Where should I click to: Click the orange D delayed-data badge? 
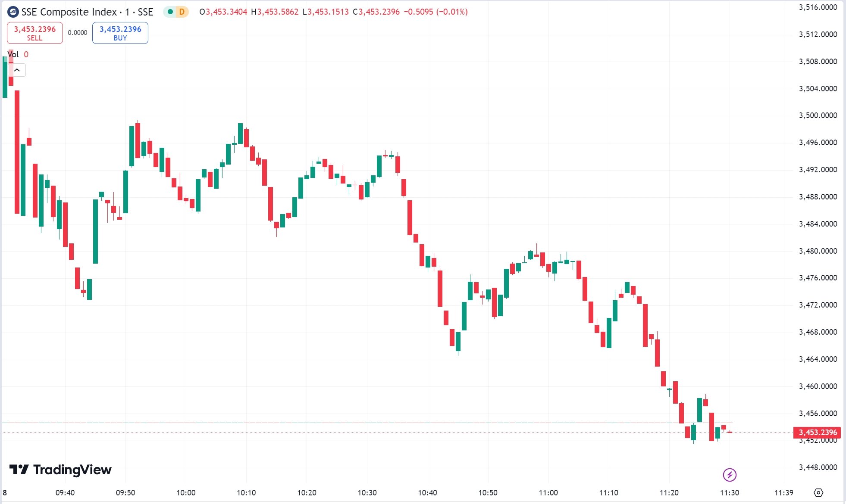click(x=182, y=12)
